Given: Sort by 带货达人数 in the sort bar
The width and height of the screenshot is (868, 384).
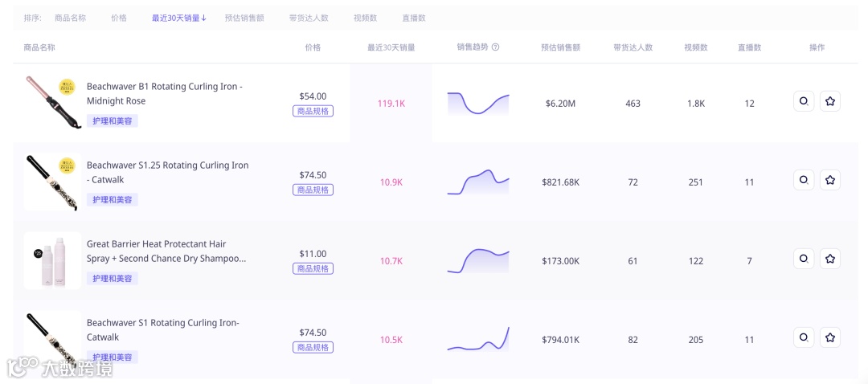Looking at the screenshot, I should click(x=309, y=18).
